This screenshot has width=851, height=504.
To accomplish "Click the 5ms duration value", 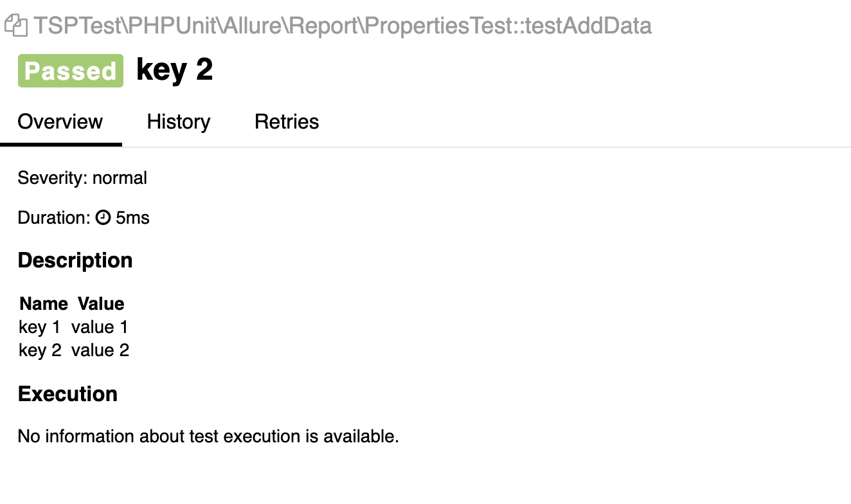I will (x=133, y=218).
